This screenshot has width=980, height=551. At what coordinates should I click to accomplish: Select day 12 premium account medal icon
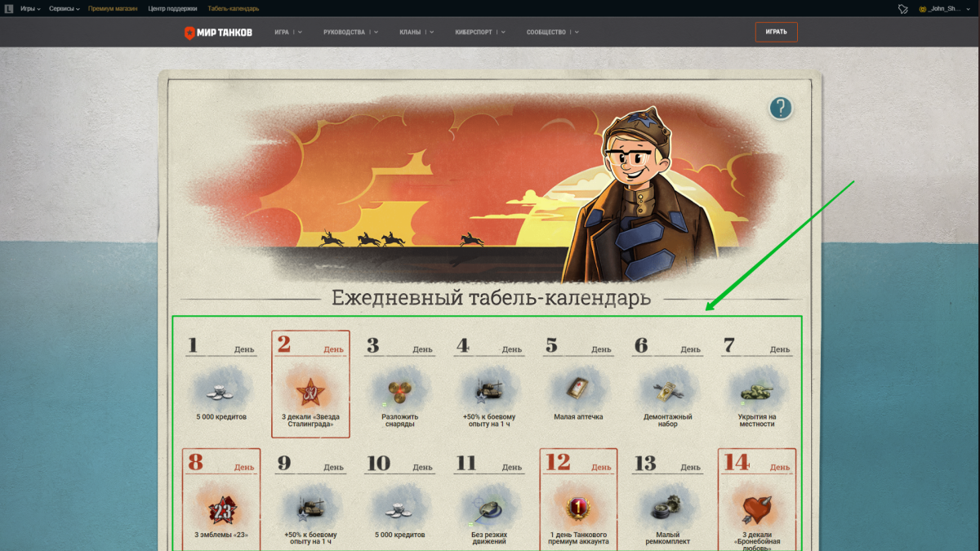point(578,509)
